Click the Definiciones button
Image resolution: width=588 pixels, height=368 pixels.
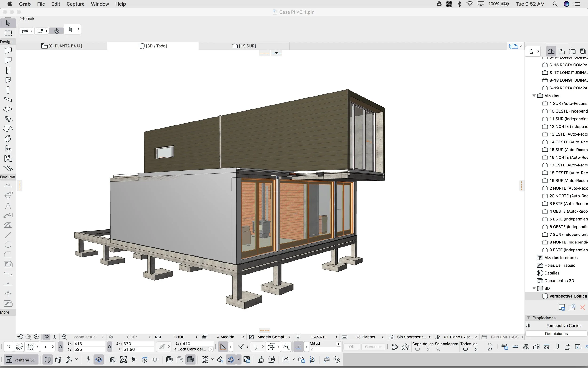coord(556,334)
